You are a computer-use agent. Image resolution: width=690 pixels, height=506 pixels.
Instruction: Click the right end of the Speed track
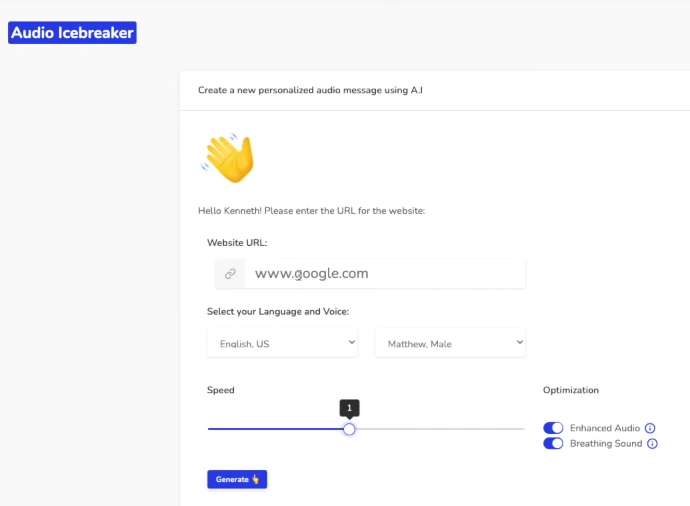(x=522, y=429)
